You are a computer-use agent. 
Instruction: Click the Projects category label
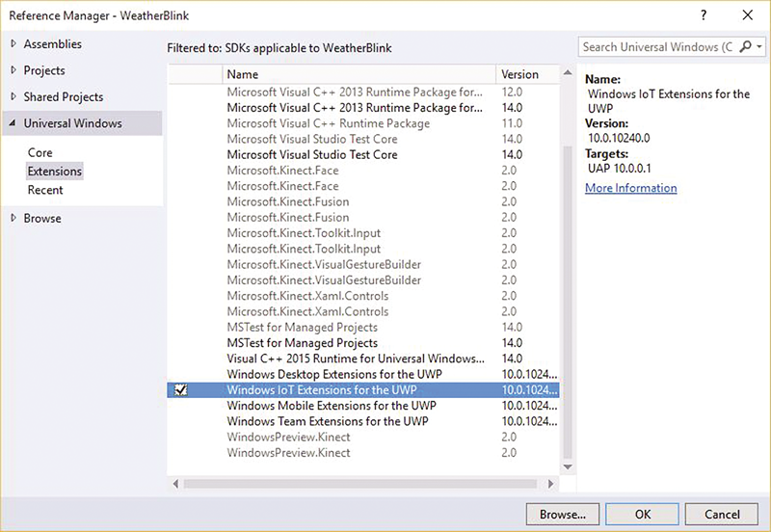click(x=44, y=70)
